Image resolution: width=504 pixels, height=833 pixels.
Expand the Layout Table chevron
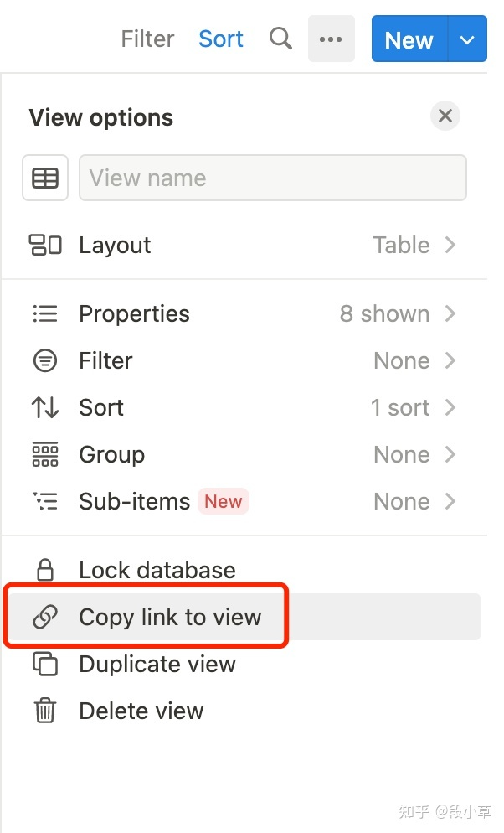(x=450, y=245)
